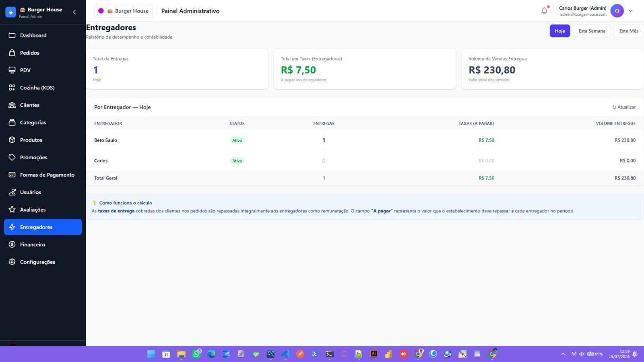The width and height of the screenshot is (644, 362).
Task: Open notifications bell
Action: (x=544, y=11)
